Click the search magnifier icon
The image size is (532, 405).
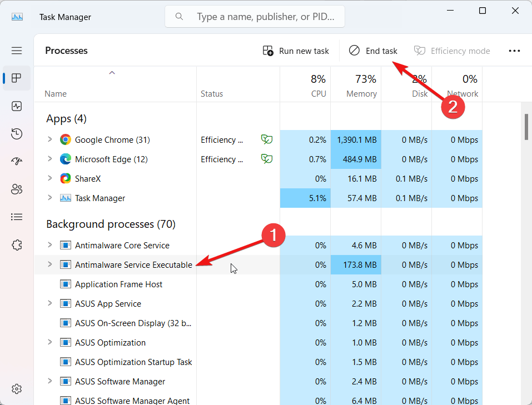179,16
